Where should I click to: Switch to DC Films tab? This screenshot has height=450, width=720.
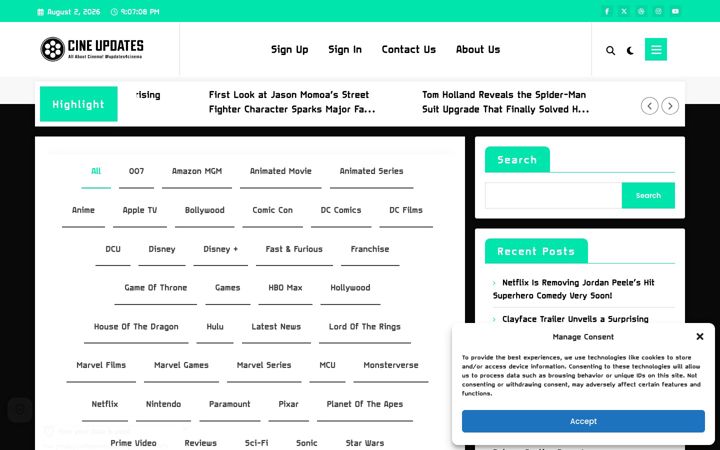406,210
